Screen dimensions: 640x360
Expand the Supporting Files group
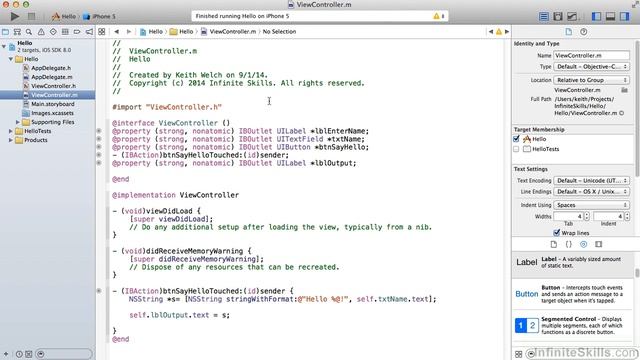point(18,122)
